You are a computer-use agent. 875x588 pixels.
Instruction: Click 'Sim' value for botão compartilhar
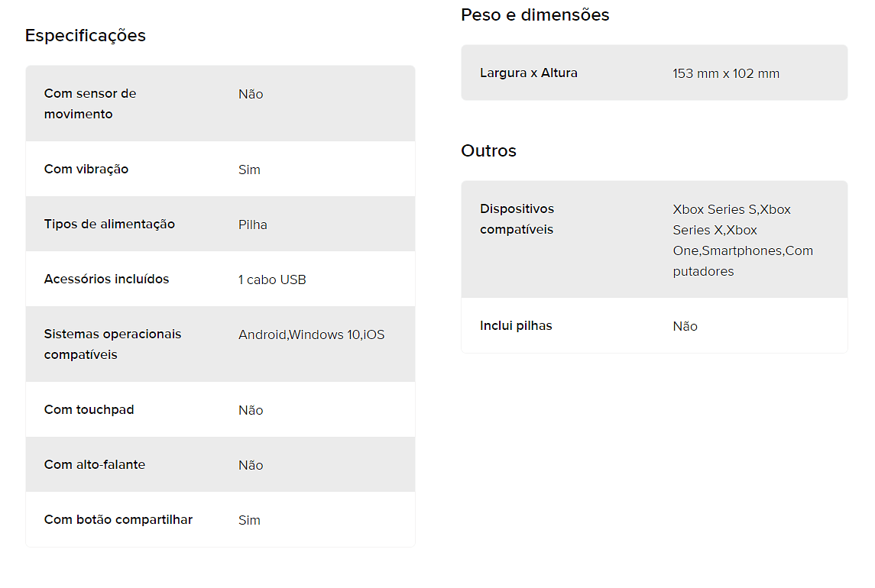click(249, 521)
